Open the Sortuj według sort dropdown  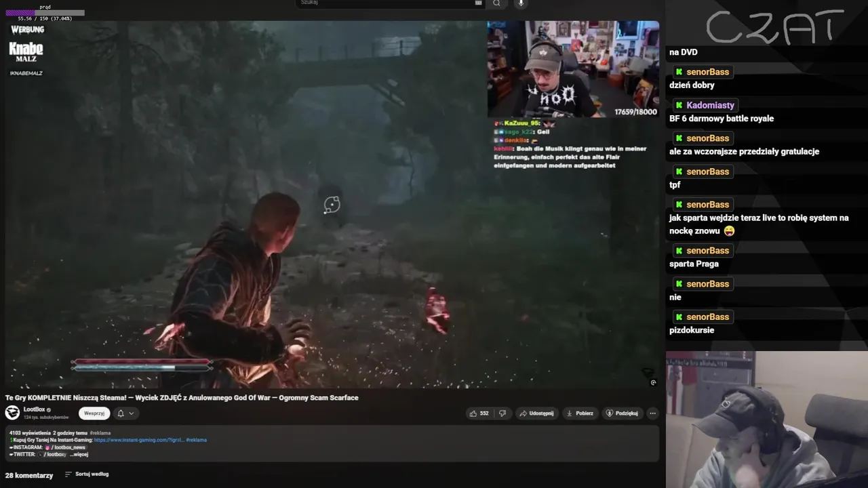87,474
